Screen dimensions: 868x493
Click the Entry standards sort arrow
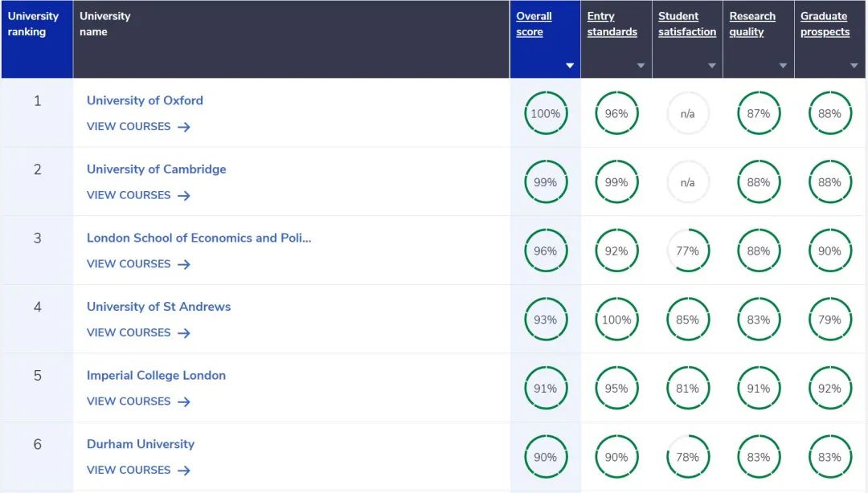[x=641, y=66]
